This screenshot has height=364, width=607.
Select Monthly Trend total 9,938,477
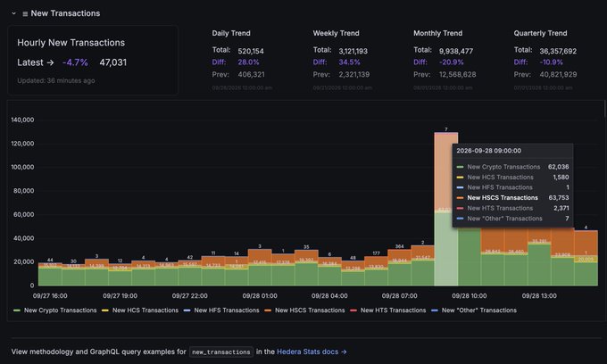click(x=456, y=51)
